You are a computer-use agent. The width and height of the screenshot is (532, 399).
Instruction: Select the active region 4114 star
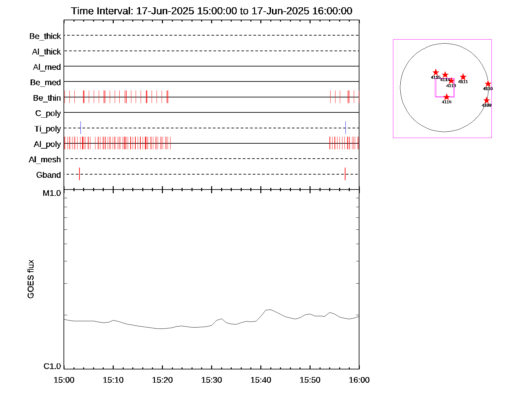pyautogui.click(x=445, y=75)
